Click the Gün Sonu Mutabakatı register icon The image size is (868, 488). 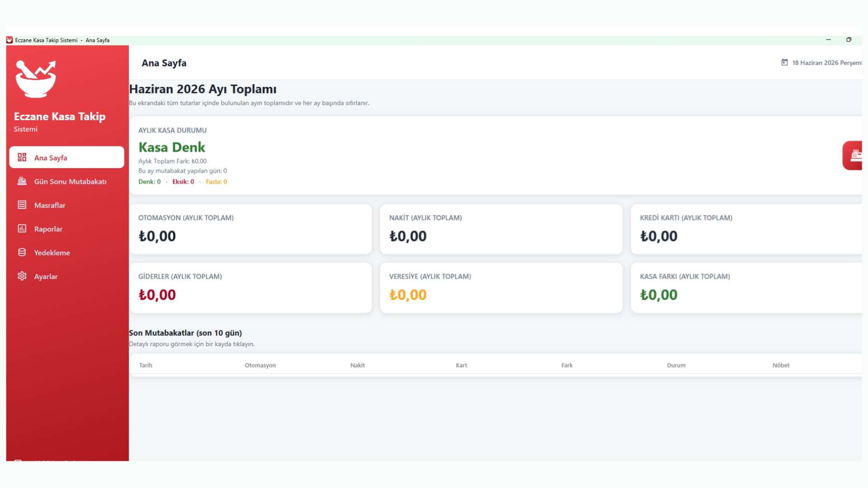(22, 181)
